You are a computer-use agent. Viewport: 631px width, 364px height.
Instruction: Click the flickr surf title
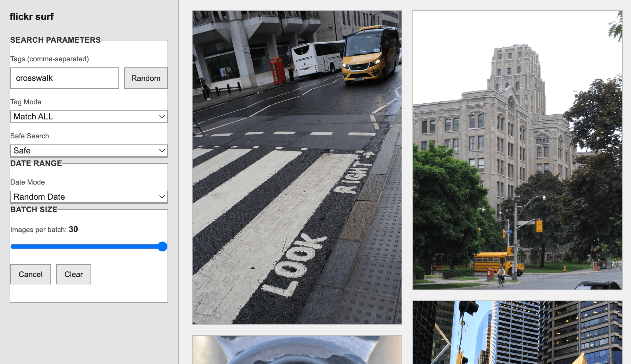(x=31, y=16)
